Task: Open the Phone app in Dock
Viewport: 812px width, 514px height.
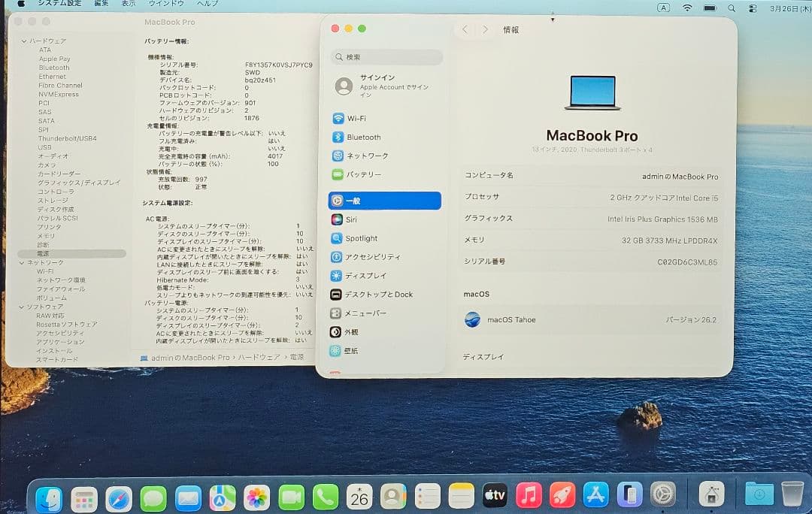Action: [x=326, y=497]
